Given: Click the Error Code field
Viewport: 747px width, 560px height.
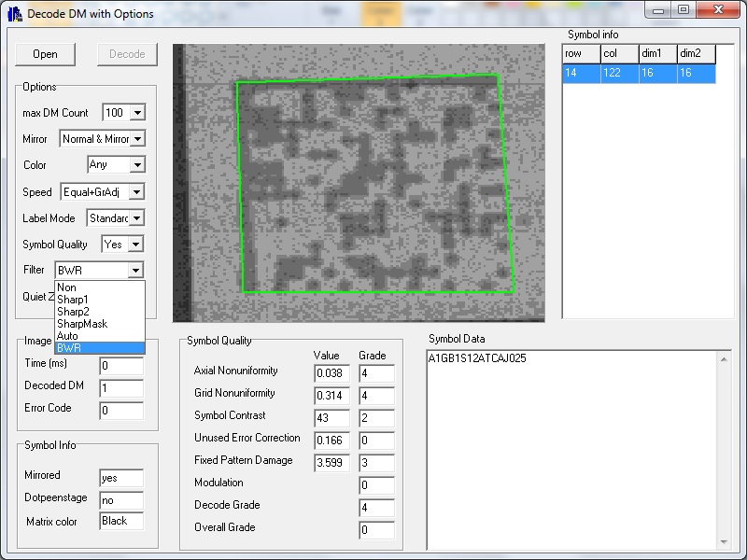Looking at the screenshot, I should (121, 411).
